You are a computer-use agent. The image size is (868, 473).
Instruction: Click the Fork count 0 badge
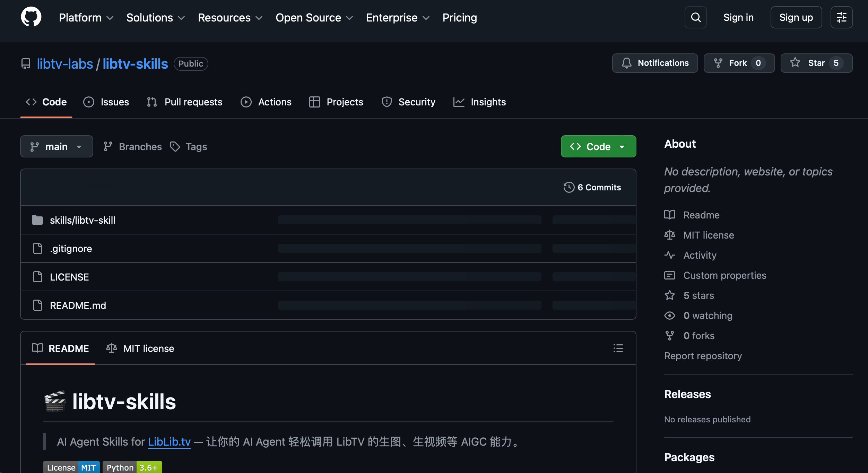pyautogui.click(x=758, y=63)
